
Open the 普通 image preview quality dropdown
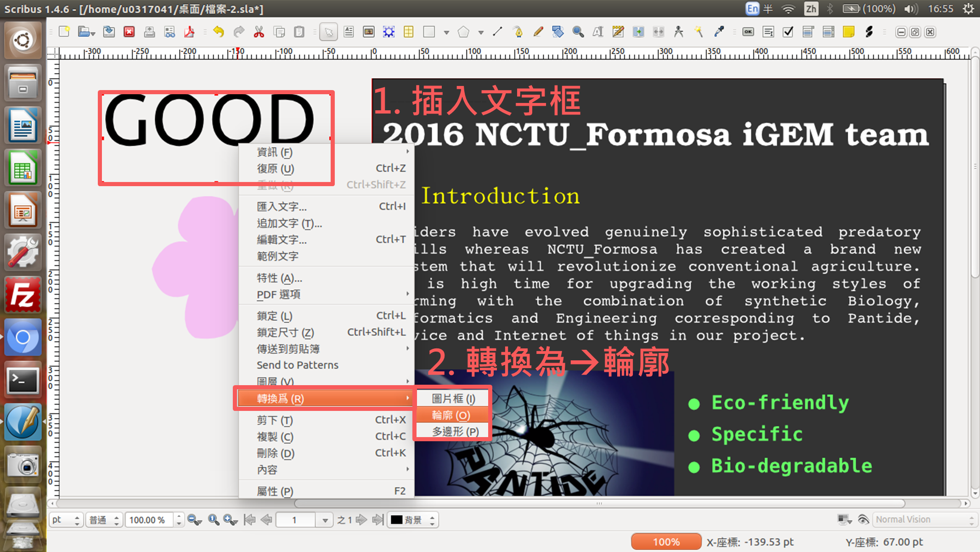[x=104, y=520]
